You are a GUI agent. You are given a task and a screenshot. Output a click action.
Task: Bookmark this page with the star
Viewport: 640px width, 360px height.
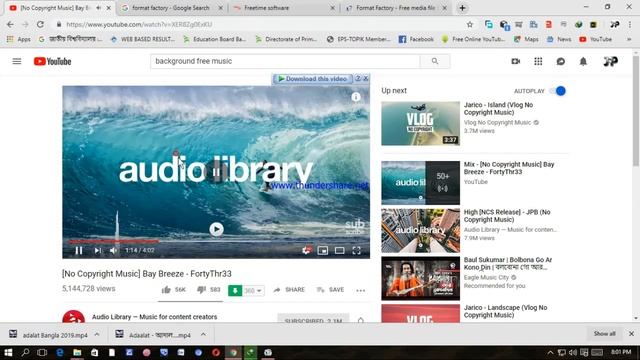[x=470, y=24]
